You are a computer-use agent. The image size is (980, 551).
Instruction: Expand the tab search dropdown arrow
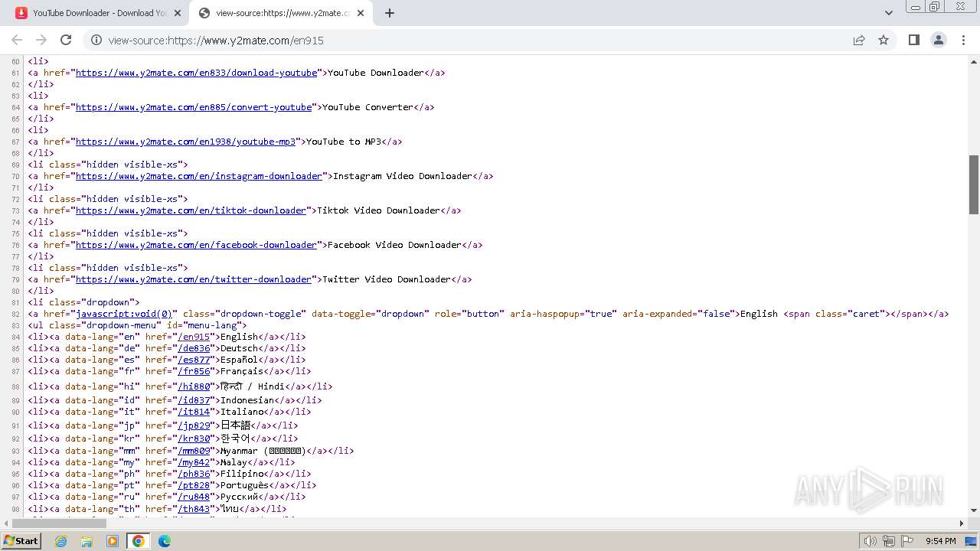coord(888,13)
